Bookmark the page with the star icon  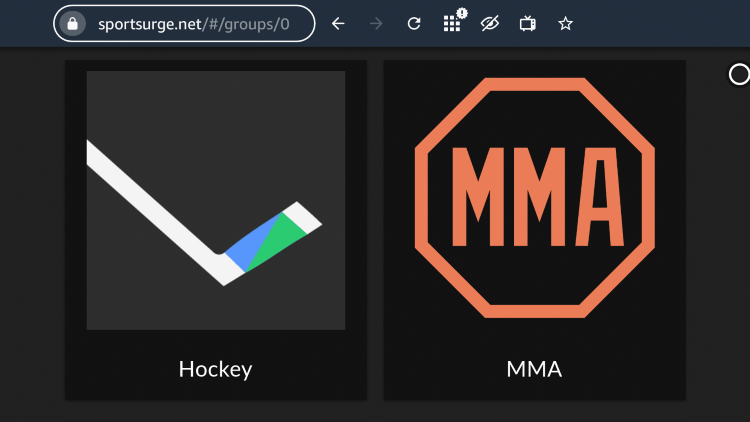click(x=565, y=23)
